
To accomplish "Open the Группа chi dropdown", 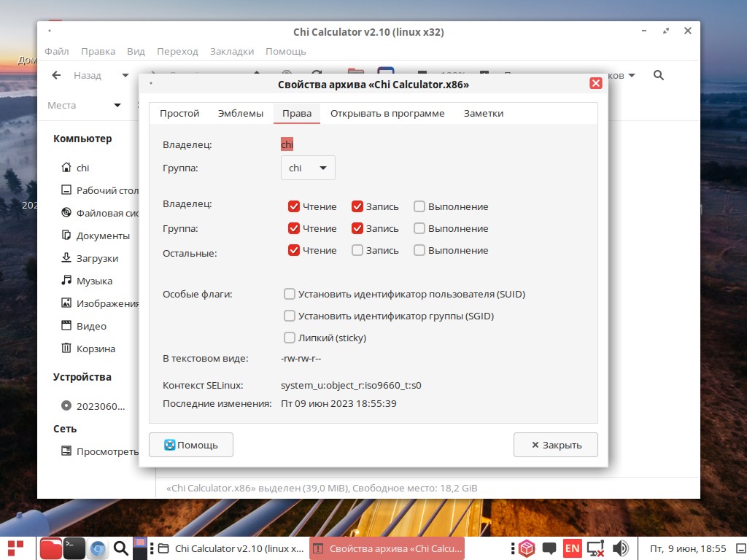I will coord(308,168).
